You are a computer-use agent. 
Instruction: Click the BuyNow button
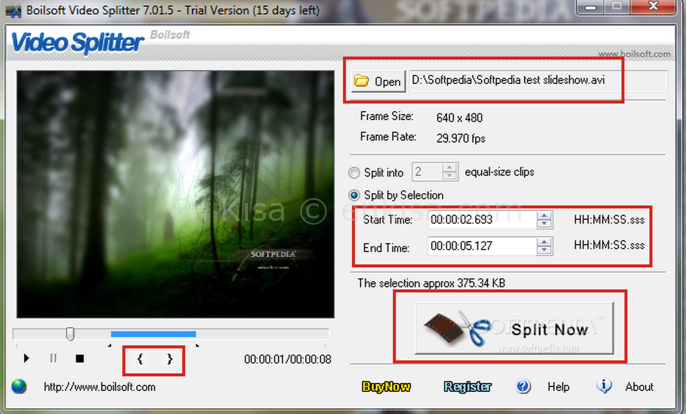[x=386, y=386]
